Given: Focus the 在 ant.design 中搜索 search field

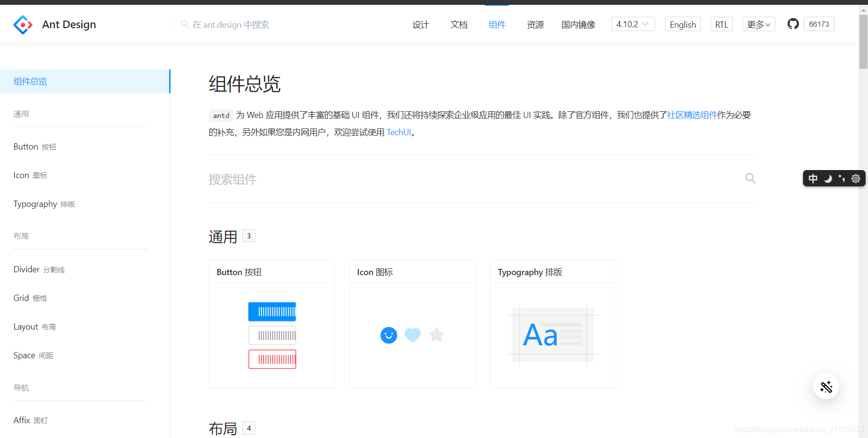Looking at the screenshot, I should click(x=231, y=24).
